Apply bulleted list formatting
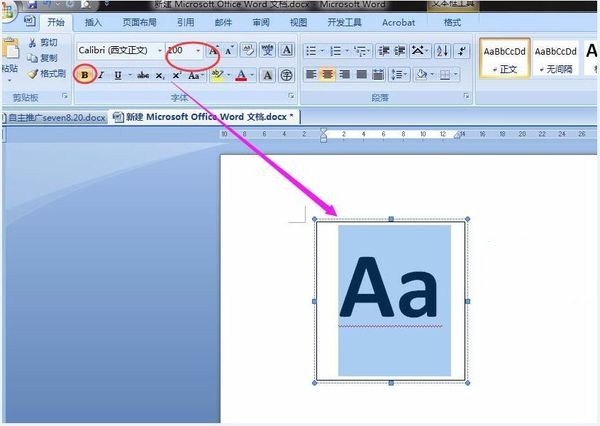600x426 pixels. click(311, 50)
